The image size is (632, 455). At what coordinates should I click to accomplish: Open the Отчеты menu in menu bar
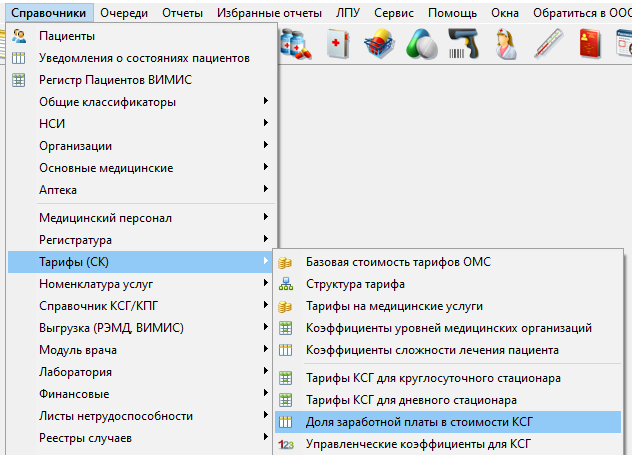(180, 13)
